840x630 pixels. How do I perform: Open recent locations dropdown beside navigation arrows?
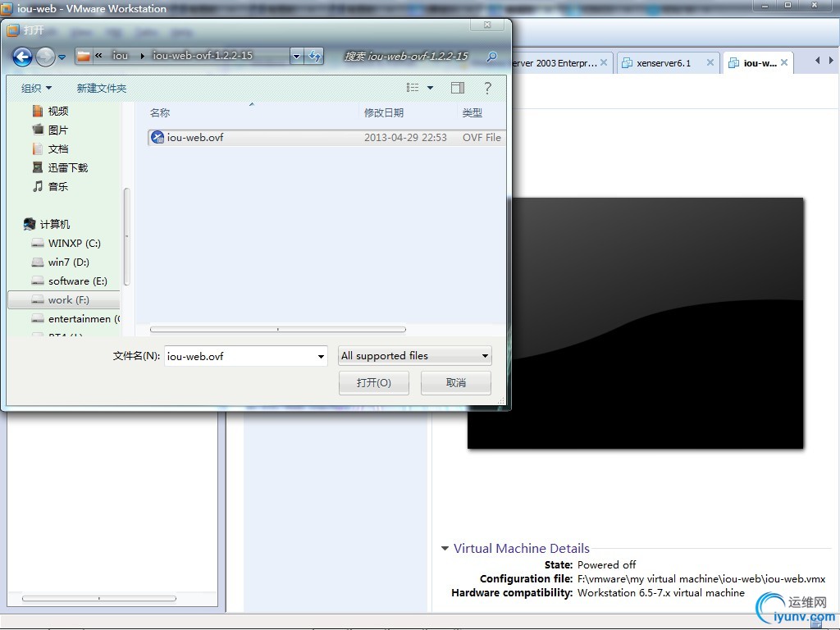click(x=62, y=57)
